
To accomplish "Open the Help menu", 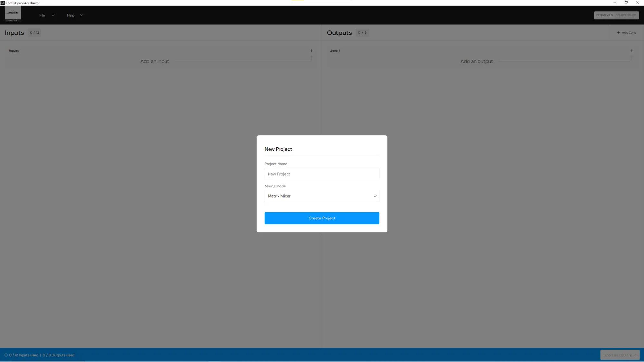I will pyautogui.click(x=71, y=15).
